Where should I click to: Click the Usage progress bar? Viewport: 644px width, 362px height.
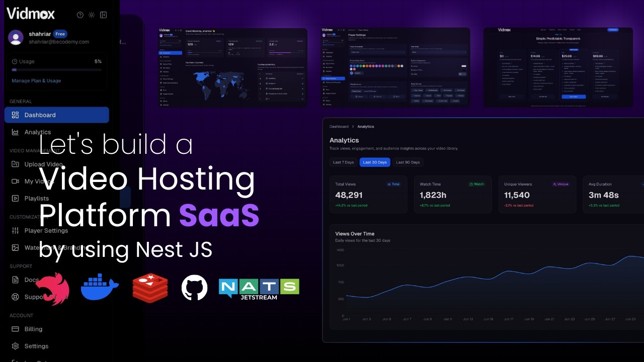[x=56, y=70]
